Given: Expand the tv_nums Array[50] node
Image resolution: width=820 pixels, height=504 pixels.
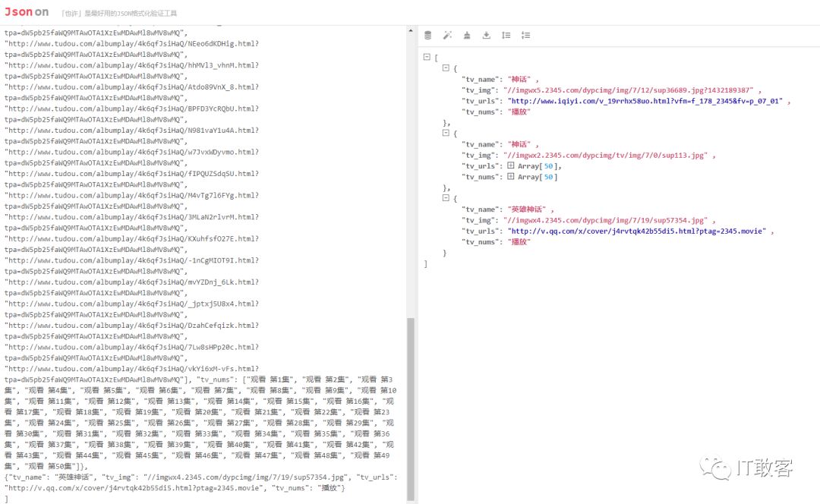Looking at the screenshot, I should click(x=511, y=177).
